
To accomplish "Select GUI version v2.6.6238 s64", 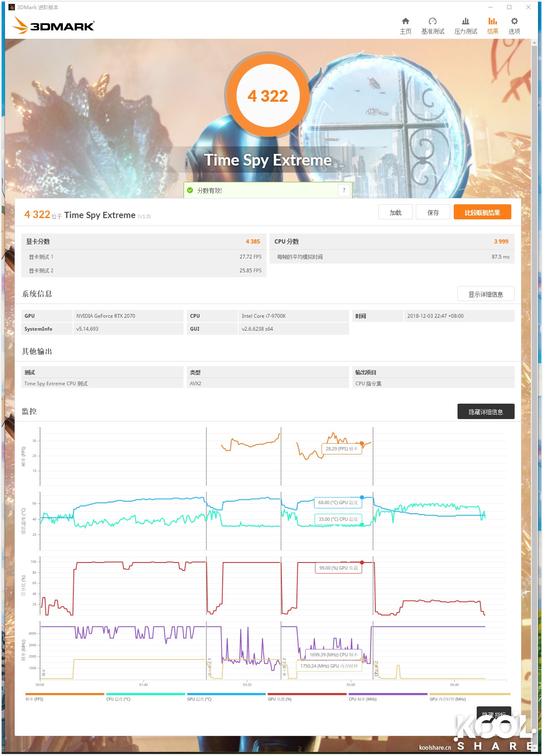I will 257,329.
